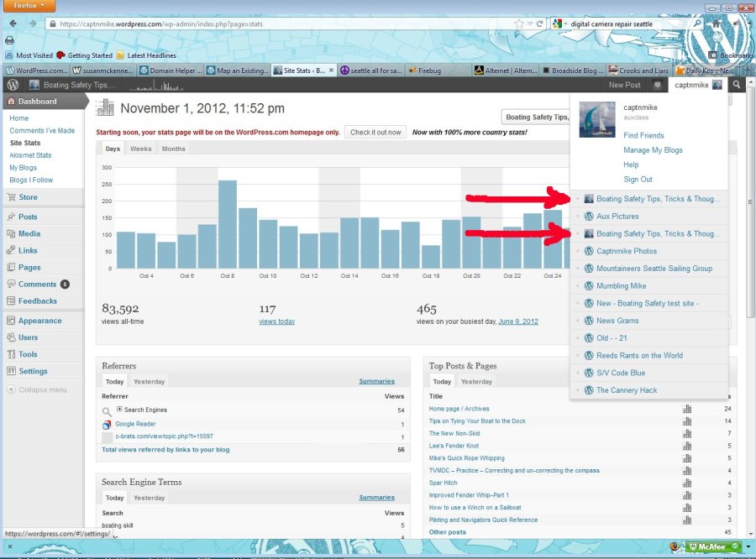
Task: Click the notifications icon beside New Post
Action: pos(657,85)
